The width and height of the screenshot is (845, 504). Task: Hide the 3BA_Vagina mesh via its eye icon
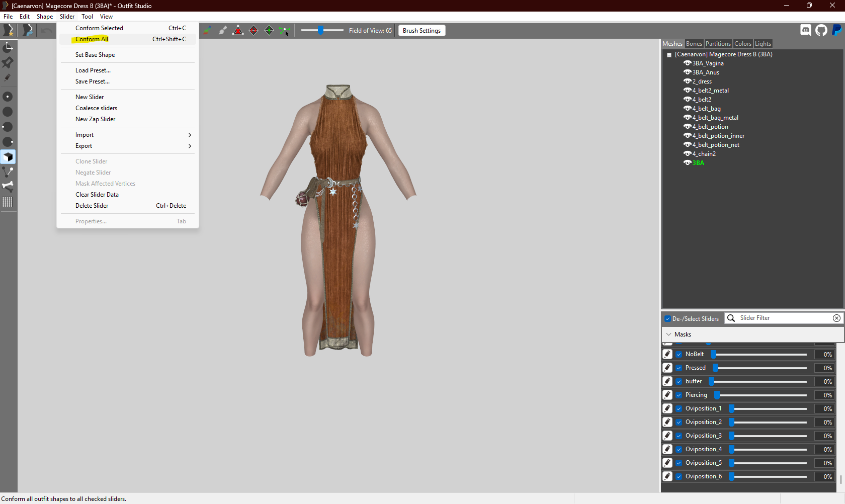688,63
